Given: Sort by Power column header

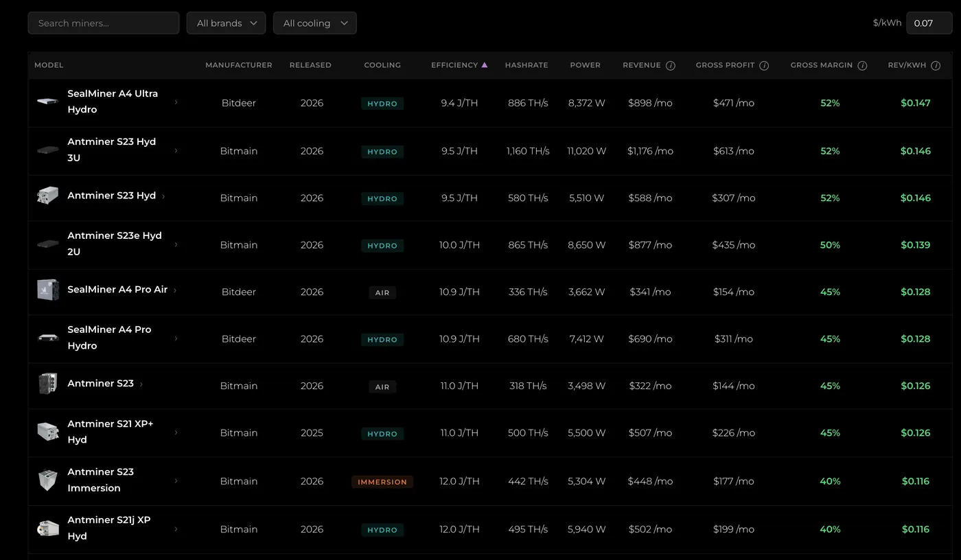Looking at the screenshot, I should point(586,65).
